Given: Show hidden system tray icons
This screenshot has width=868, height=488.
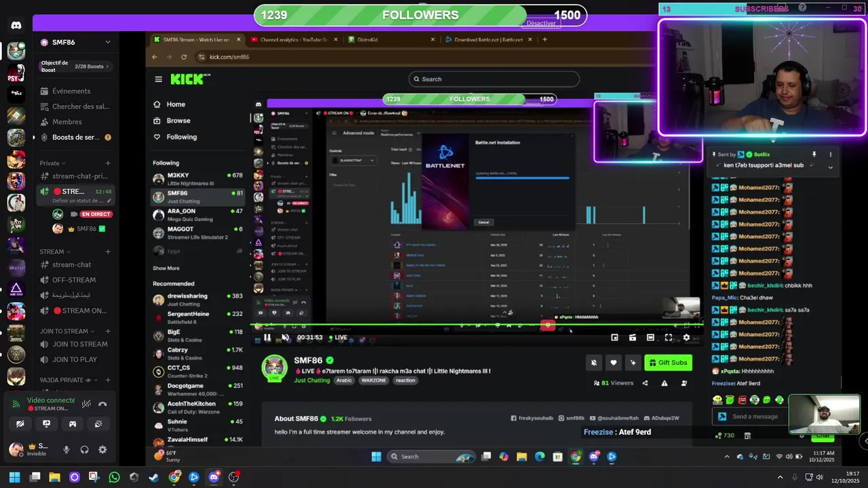Looking at the screenshot, I should (780, 478).
